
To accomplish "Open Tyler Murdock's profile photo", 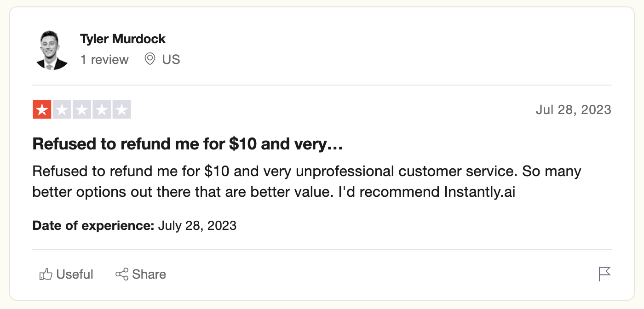I will point(52,50).
